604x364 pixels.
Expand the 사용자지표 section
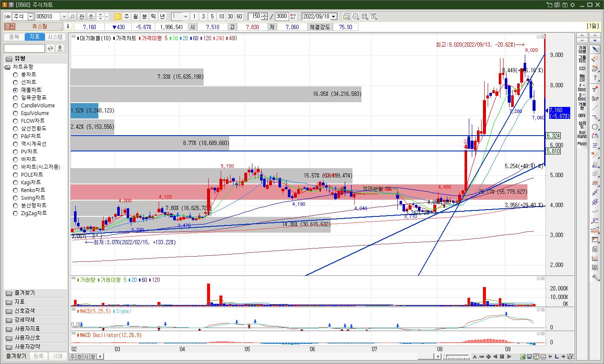36,329
